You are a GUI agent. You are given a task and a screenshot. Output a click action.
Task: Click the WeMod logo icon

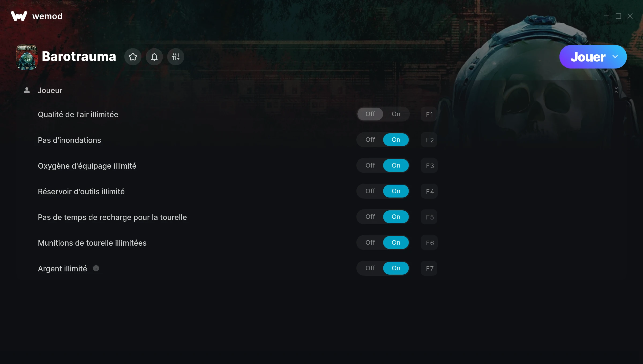[19, 16]
